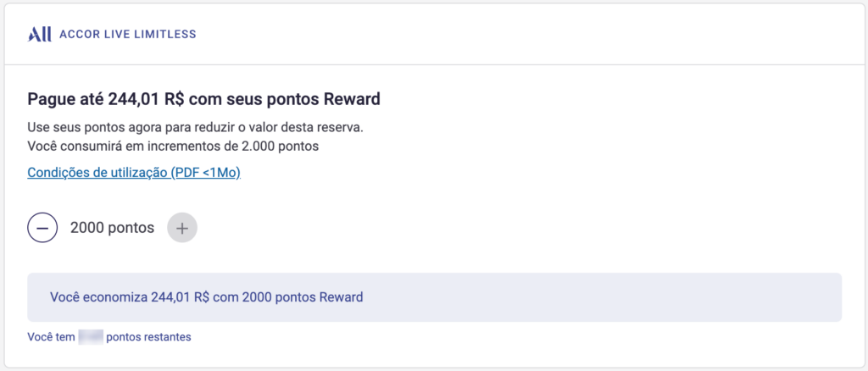Click "pontos Reward" in the heading
Image resolution: width=868 pixels, height=371 pixels.
(x=326, y=99)
